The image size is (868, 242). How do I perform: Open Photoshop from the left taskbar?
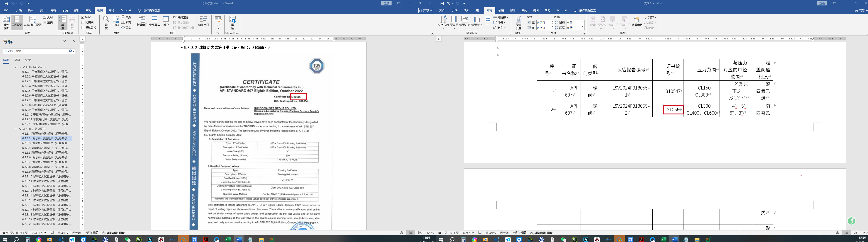[150, 239]
